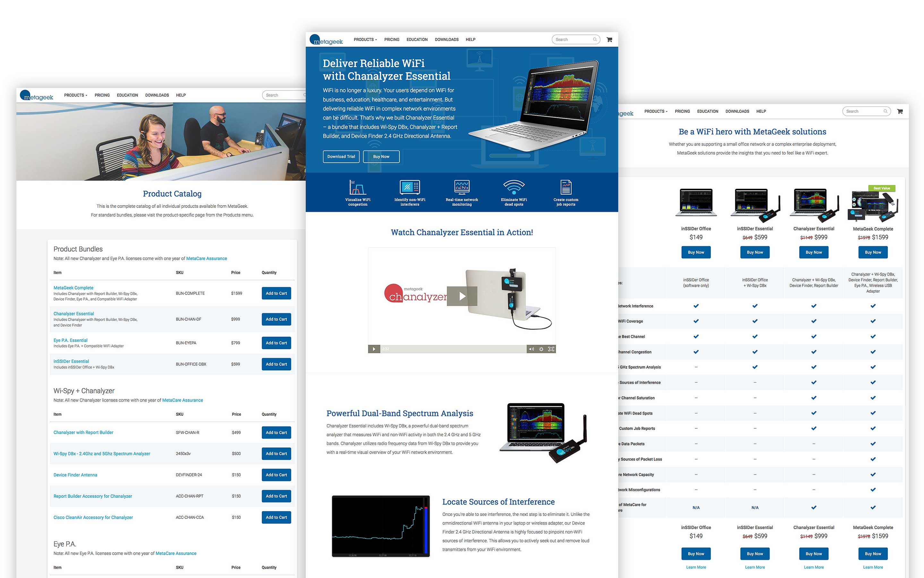Add Report Builder Accessory to cart

click(276, 496)
